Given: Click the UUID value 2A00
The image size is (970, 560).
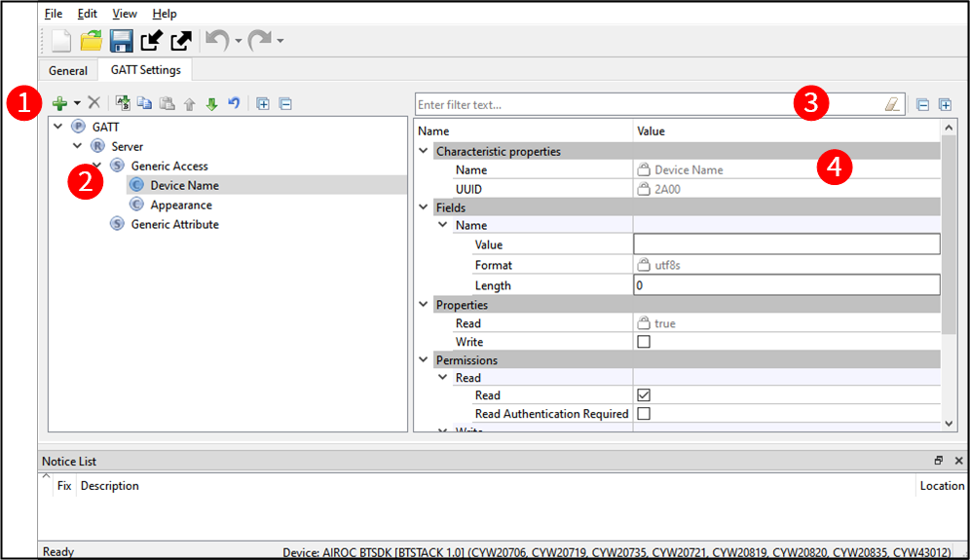Looking at the screenshot, I should pos(667,189).
